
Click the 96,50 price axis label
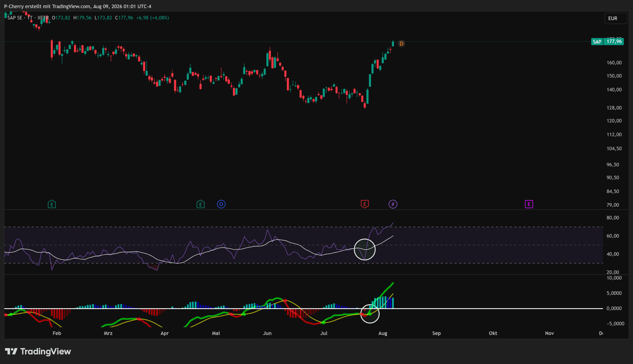[x=613, y=164]
